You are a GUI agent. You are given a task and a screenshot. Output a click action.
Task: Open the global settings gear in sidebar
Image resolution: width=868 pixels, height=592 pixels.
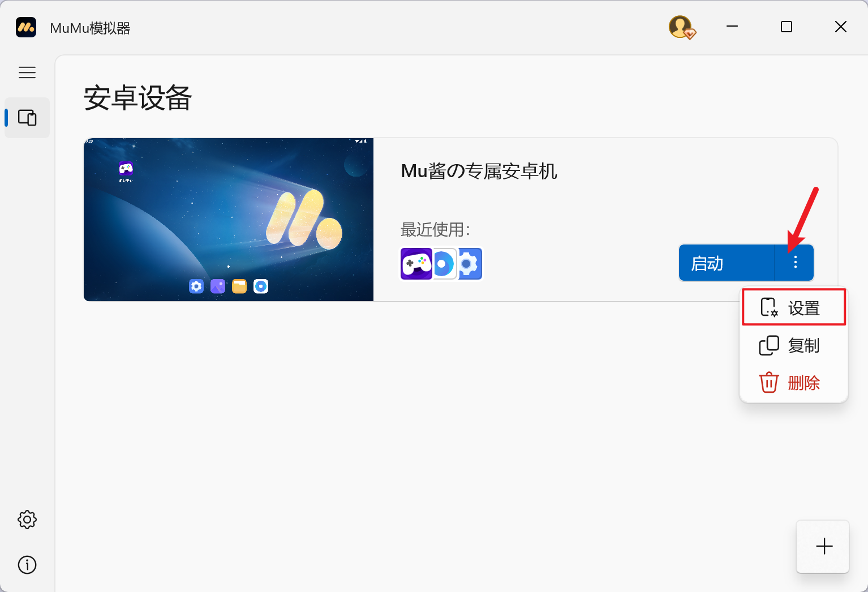click(x=27, y=519)
